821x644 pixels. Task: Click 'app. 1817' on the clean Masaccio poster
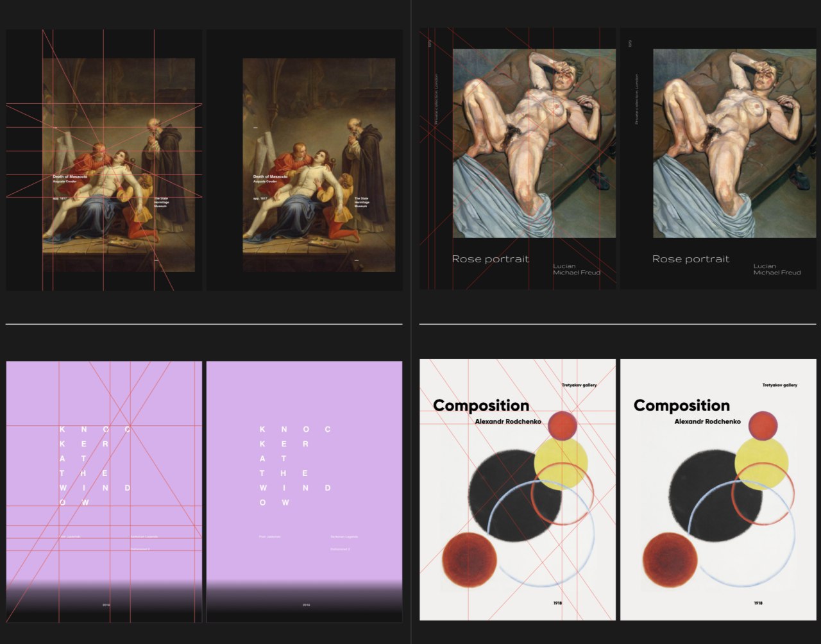(x=260, y=199)
